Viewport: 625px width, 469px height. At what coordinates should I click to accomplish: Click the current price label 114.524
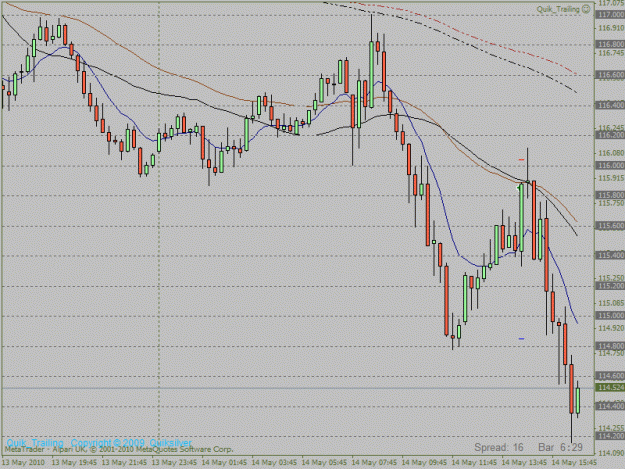(610, 388)
